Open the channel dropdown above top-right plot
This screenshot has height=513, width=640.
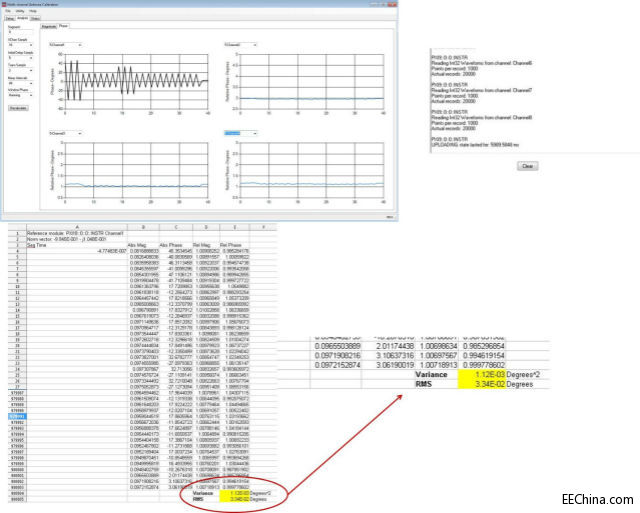coord(241,45)
